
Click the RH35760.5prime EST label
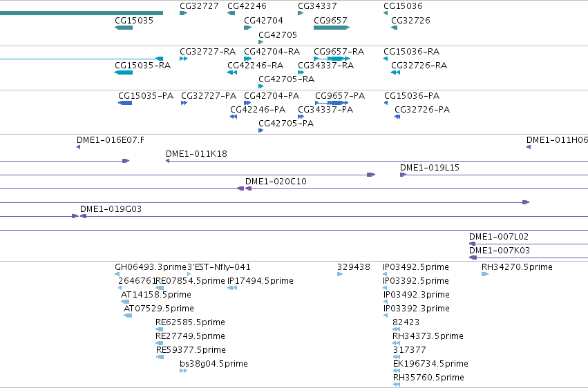tap(428, 378)
